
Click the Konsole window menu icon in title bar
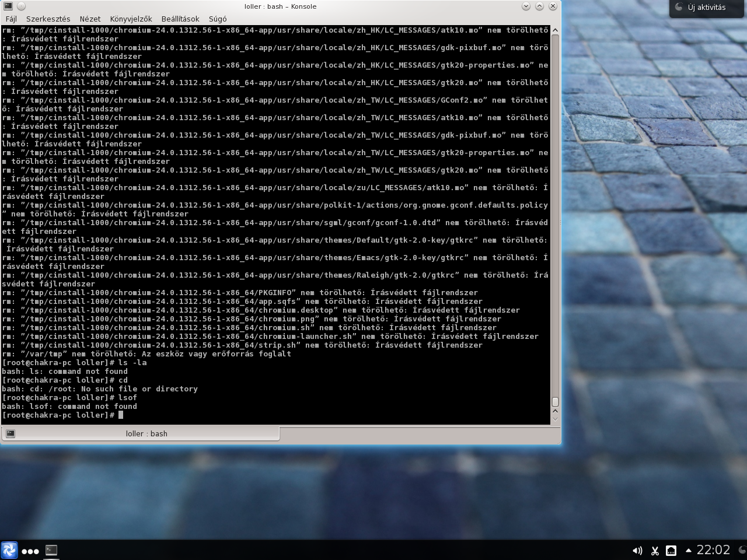(x=8, y=6)
